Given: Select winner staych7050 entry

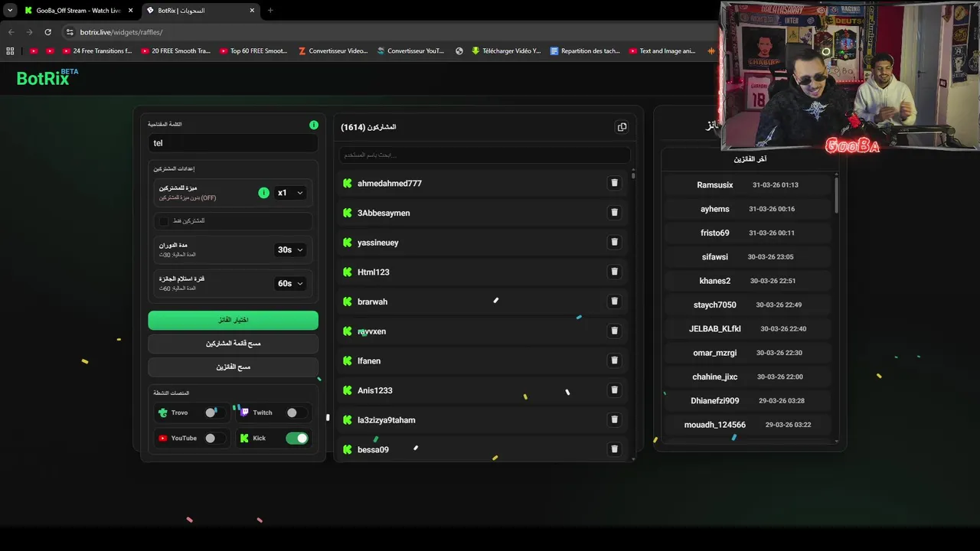Looking at the screenshot, I should point(748,305).
